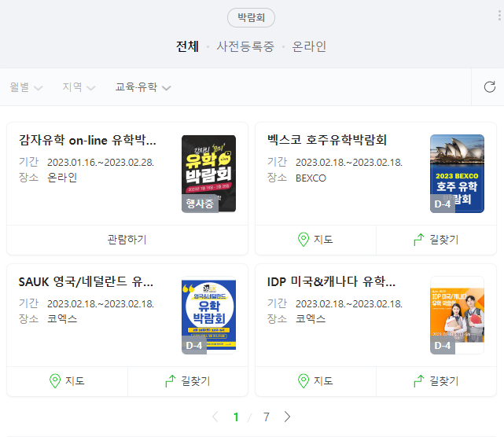
Task: Expand the 지역 region filter dropdown
Action: [x=79, y=87]
